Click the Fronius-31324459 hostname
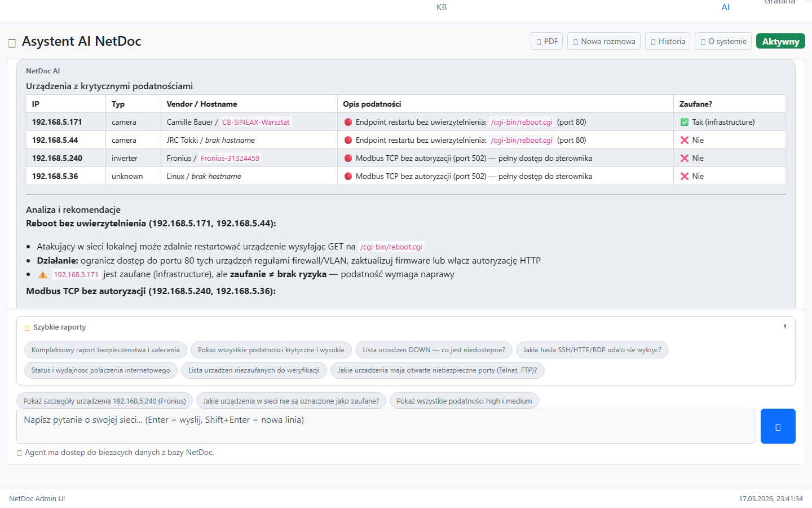Viewport: 812px width, 508px height. pyautogui.click(x=230, y=158)
